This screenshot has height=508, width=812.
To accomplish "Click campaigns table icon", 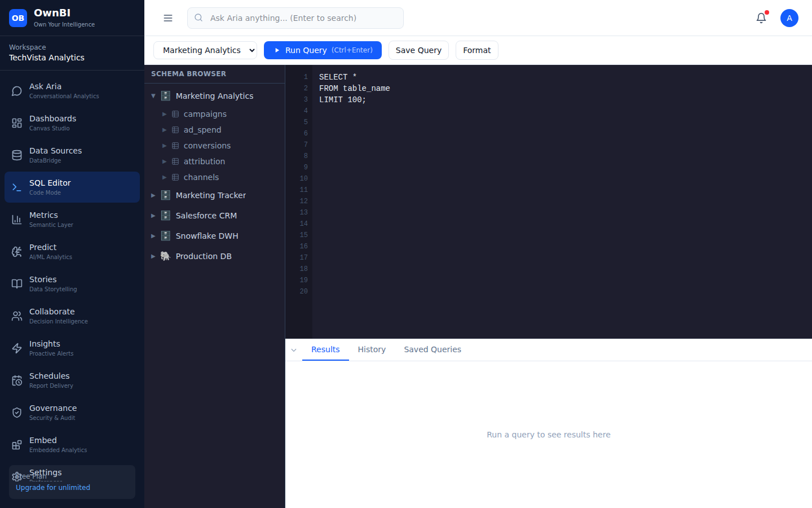I will tap(175, 114).
